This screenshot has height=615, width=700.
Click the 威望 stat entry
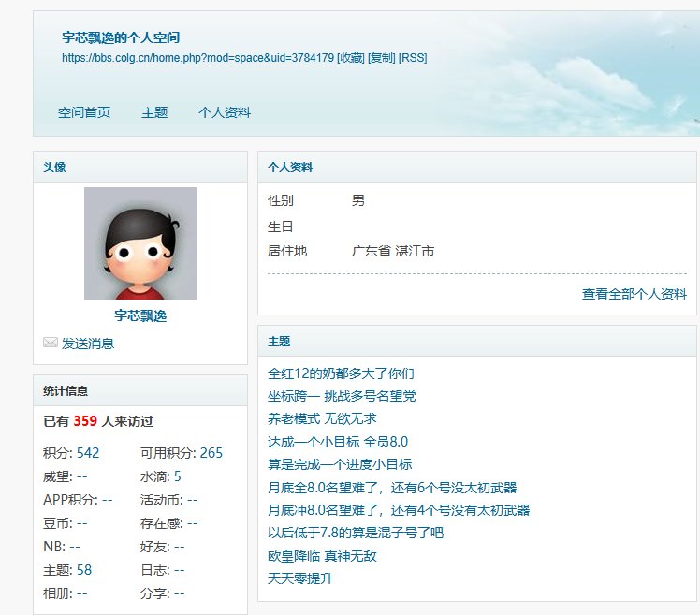point(66,476)
